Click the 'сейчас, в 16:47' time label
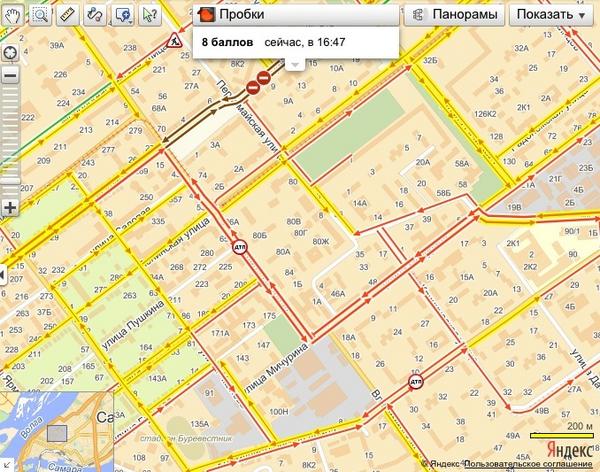 click(305, 42)
